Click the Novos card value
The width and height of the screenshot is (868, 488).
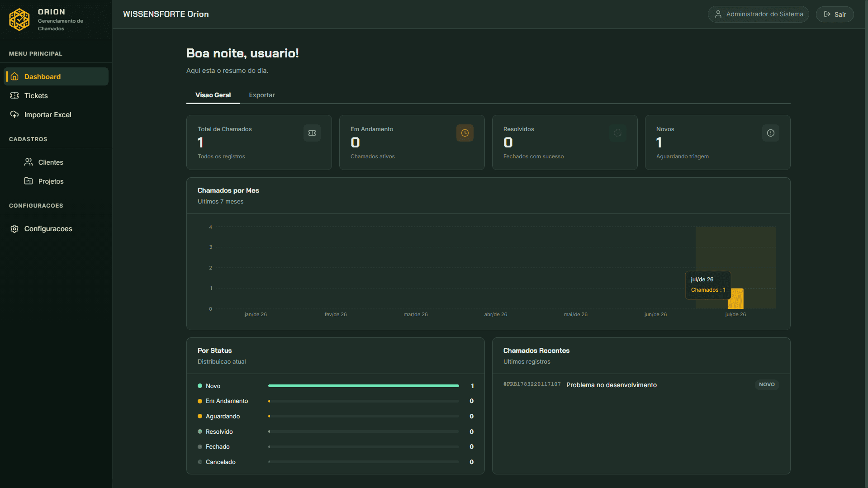[x=659, y=142]
